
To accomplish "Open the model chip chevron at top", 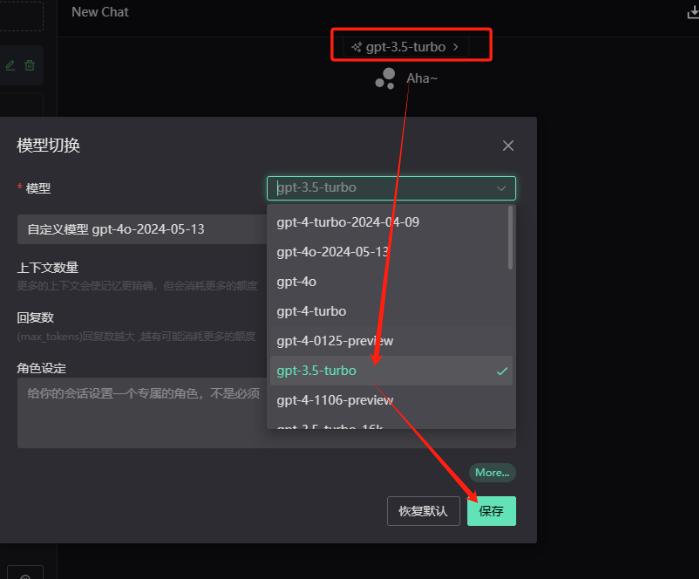I will [x=456, y=47].
